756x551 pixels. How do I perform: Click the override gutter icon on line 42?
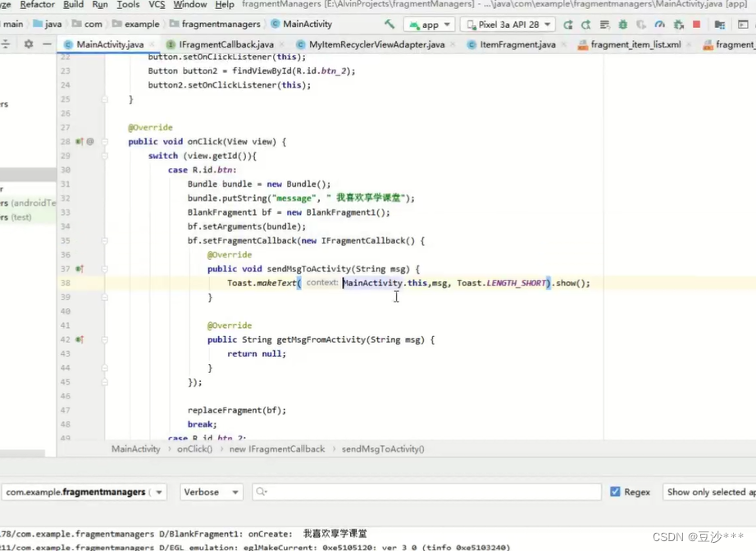(79, 339)
